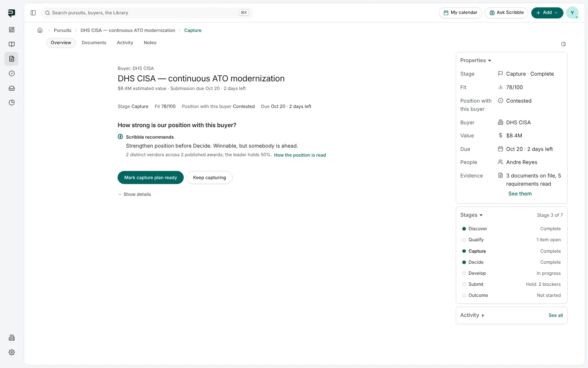588x368 pixels.
Task: Select the Outcome stage row
Action: tap(512, 296)
